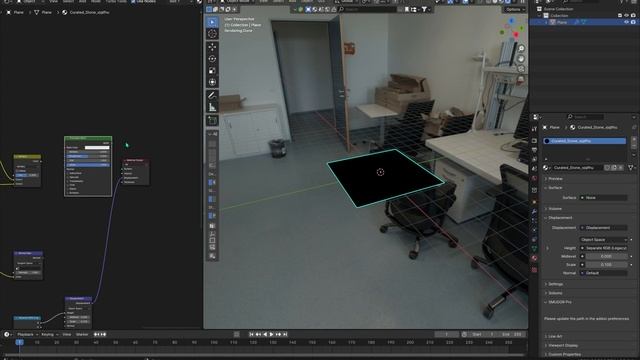This screenshot has height=360, width=640.
Task: Open the Output properties tab icon
Action: (x=534, y=150)
